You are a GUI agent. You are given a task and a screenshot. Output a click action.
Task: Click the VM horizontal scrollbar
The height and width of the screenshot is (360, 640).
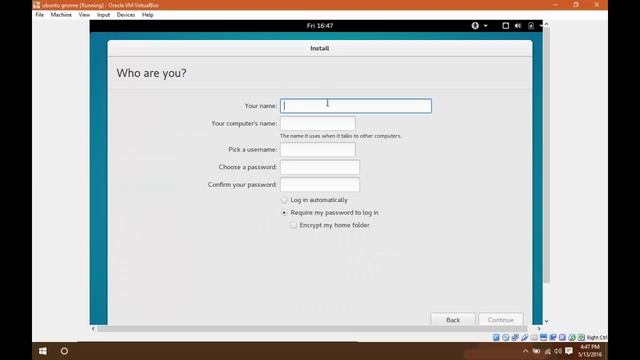(312, 329)
